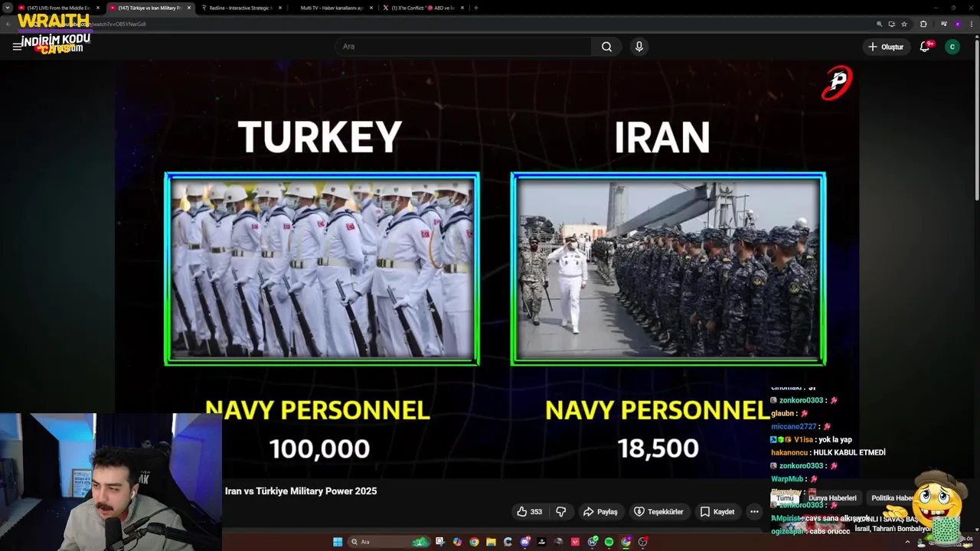The image size is (980, 551).
Task: Open OBS Studio taskbar icon
Action: (642, 542)
